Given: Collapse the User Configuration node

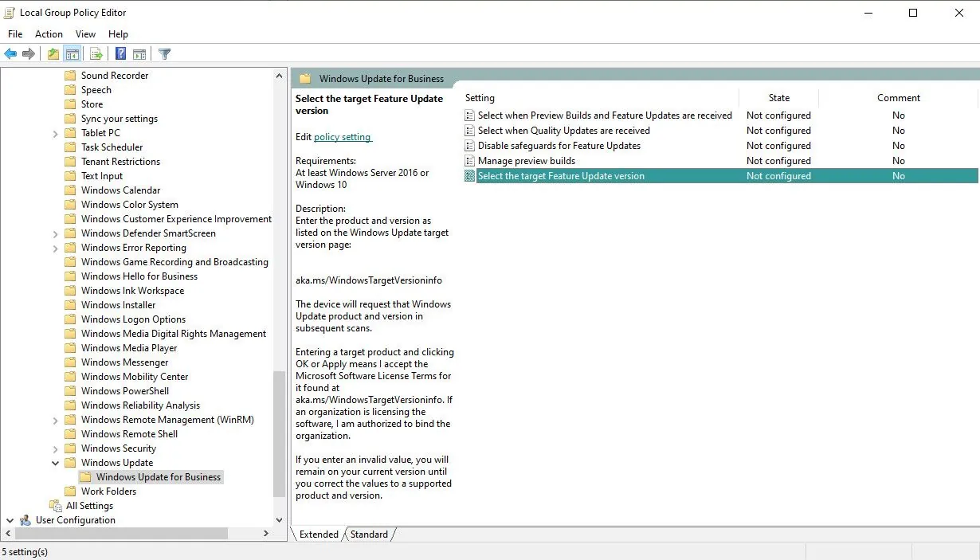Looking at the screenshot, I should tap(10, 519).
